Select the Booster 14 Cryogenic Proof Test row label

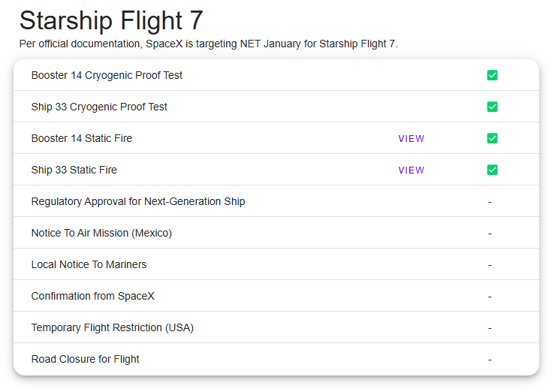pyautogui.click(x=107, y=75)
